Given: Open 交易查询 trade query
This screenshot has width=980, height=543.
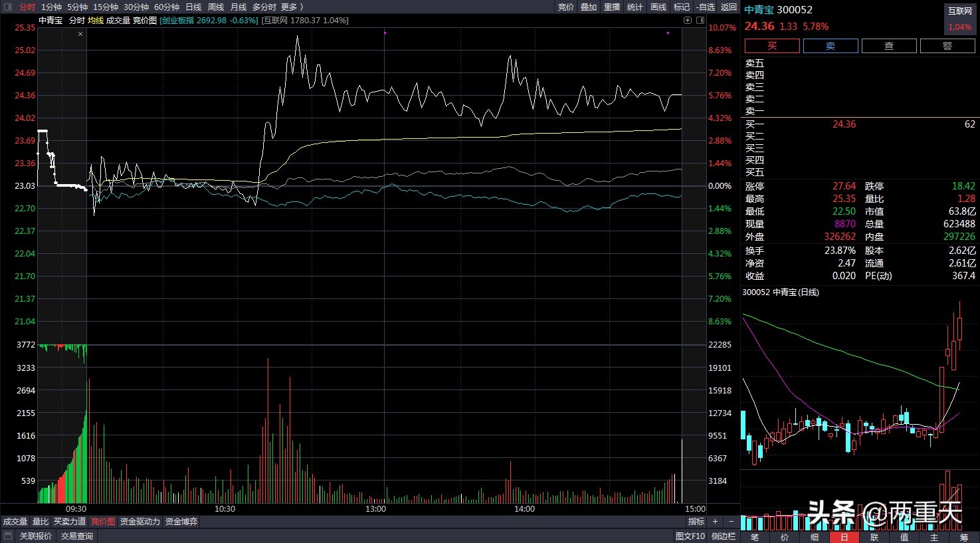Looking at the screenshot, I should [x=77, y=536].
